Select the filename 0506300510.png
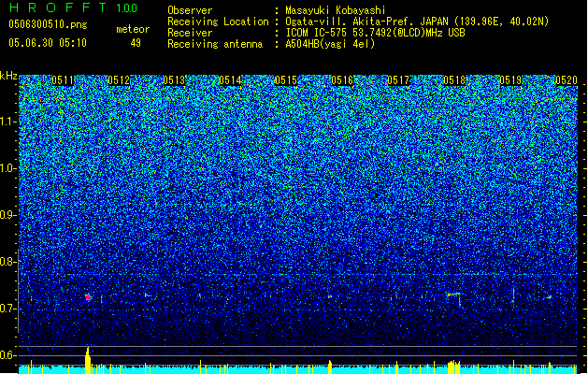 coord(48,24)
